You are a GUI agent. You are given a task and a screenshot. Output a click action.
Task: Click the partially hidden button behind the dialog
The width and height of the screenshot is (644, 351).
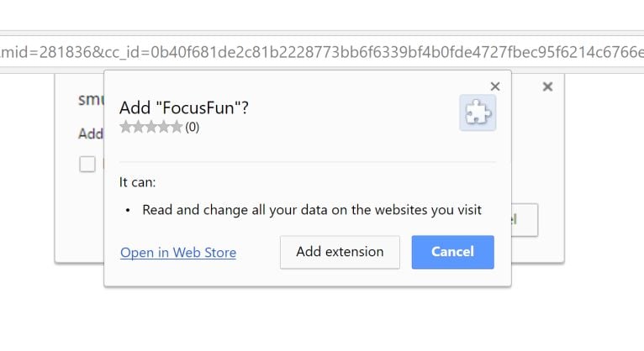[x=525, y=220]
